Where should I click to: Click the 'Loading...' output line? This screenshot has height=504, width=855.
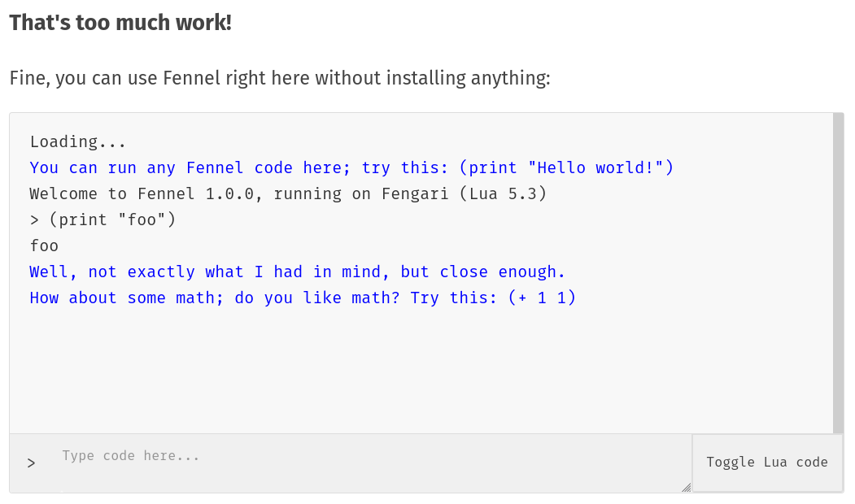point(78,142)
